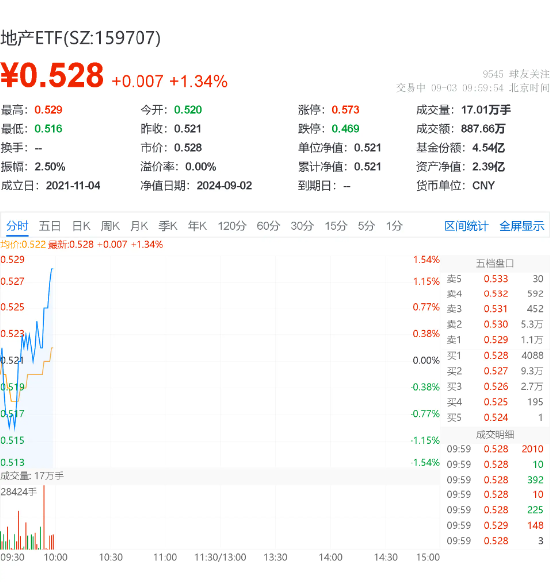Click the 货币单位 CNY value
Screen dimensions: 550x584
tap(483, 185)
